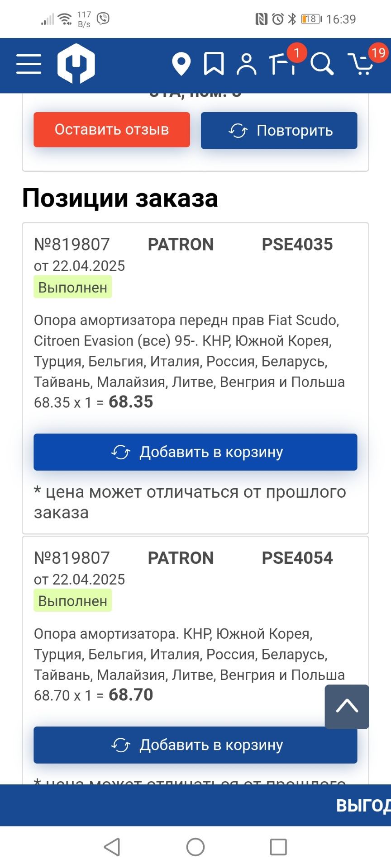Tap the site logo icon
The width and height of the screenshot is (391, 868).
click(76, 64)
